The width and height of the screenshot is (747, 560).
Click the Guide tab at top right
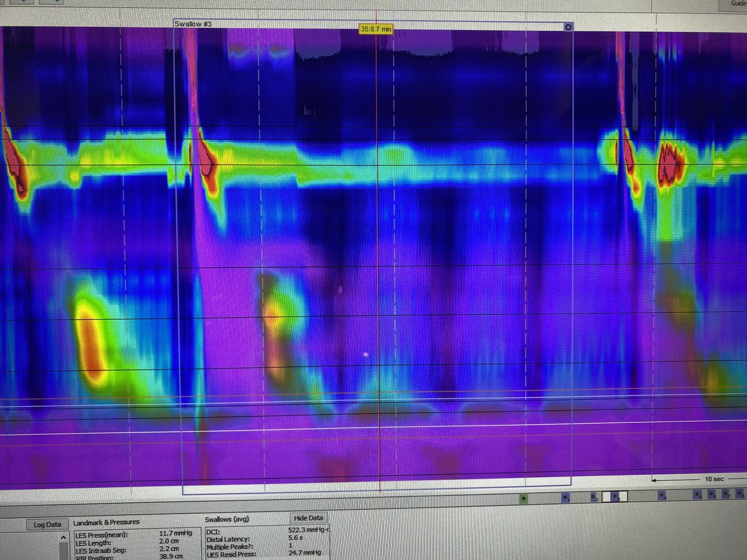[x=739, y=3]
